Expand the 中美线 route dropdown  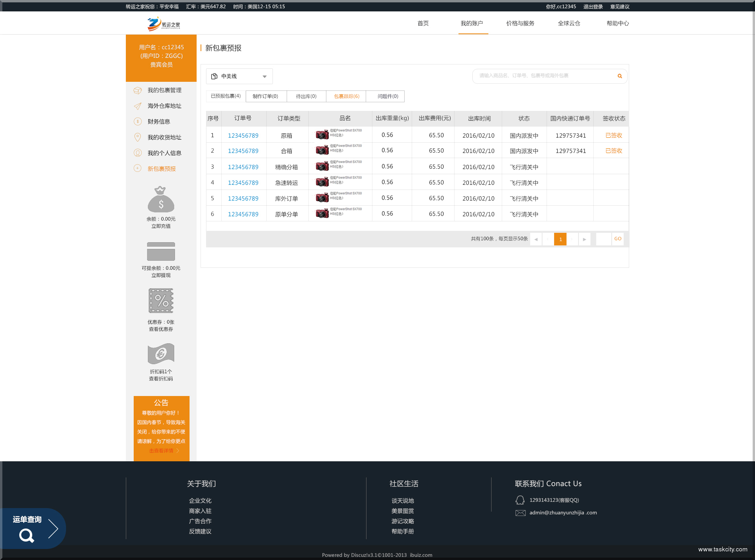pos(239,76)
